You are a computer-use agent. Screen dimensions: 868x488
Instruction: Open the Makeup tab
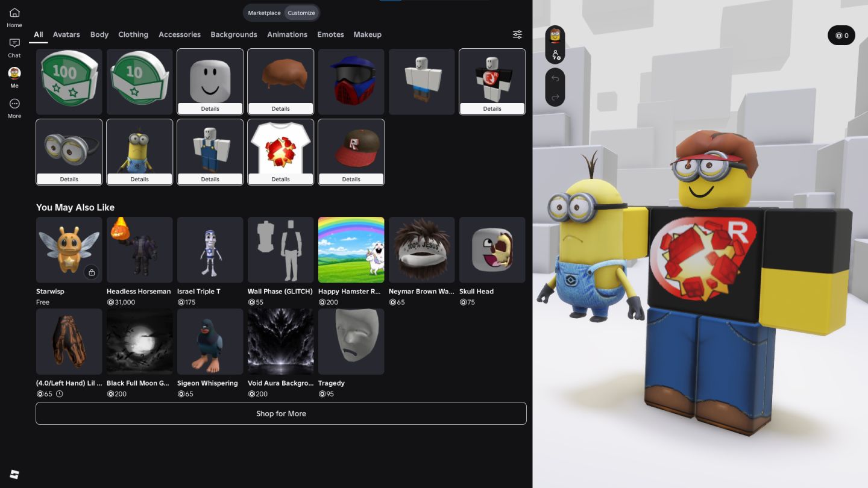tap(367, 34)
